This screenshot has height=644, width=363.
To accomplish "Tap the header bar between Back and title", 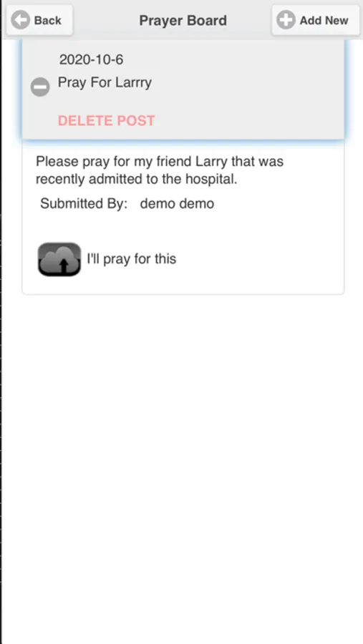I will click(106, 20).
